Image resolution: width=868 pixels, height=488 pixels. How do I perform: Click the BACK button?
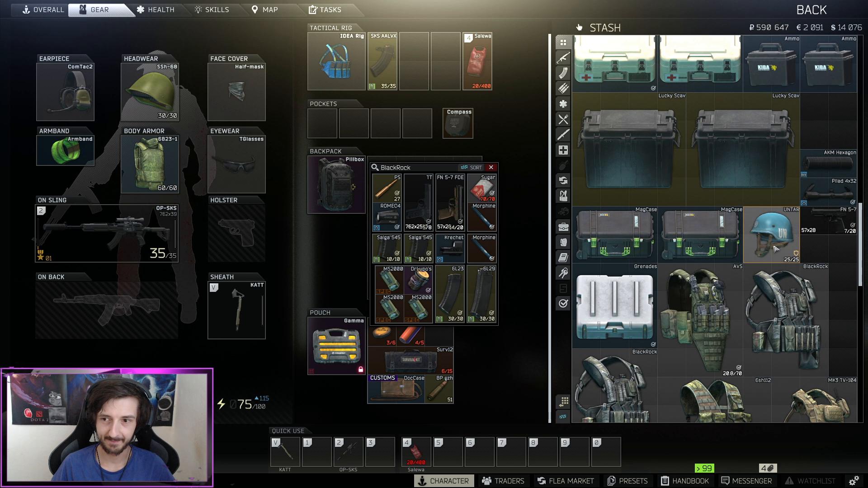click(811, 10)
